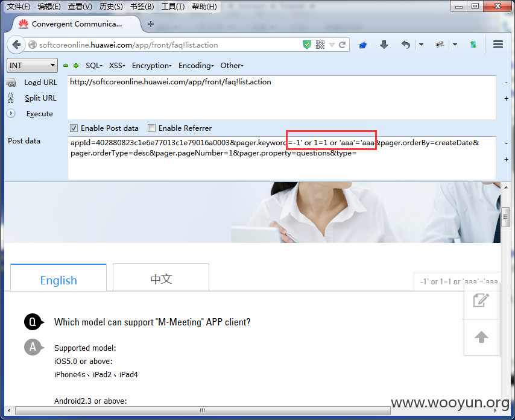Viewport: 515px width, 420px height.
Task: Open the 编辑(E) menu
Action: pyautogui.click(x=49, y=7)
